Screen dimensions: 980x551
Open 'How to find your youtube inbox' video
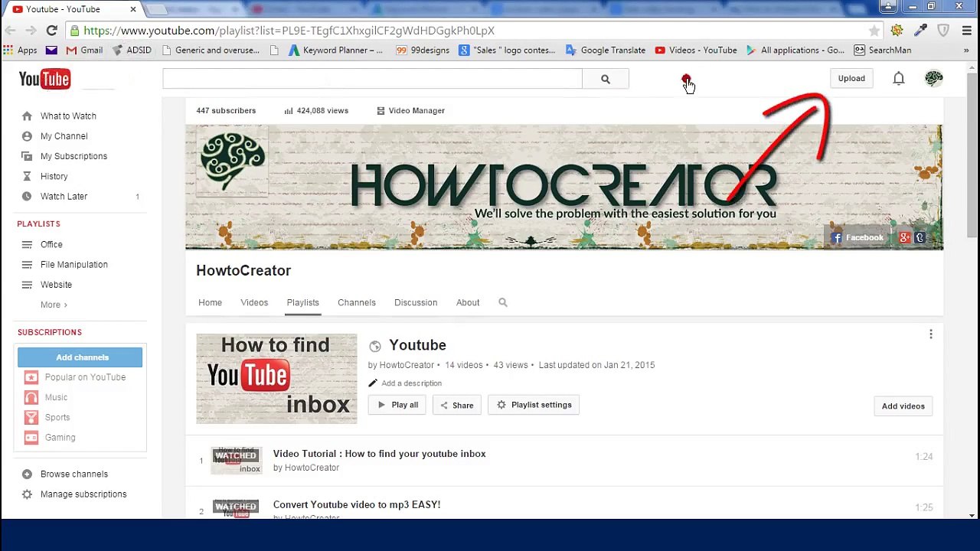tap(380, 454)
